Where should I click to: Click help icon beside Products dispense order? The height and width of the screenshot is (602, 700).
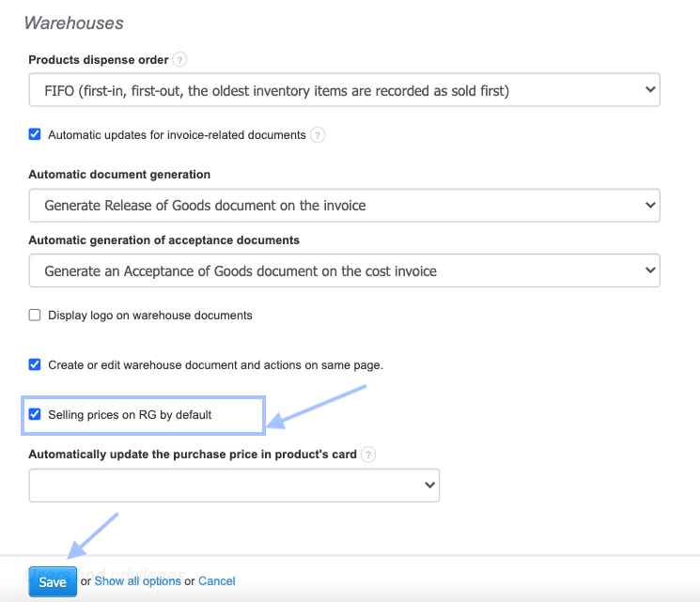[180, 60]
